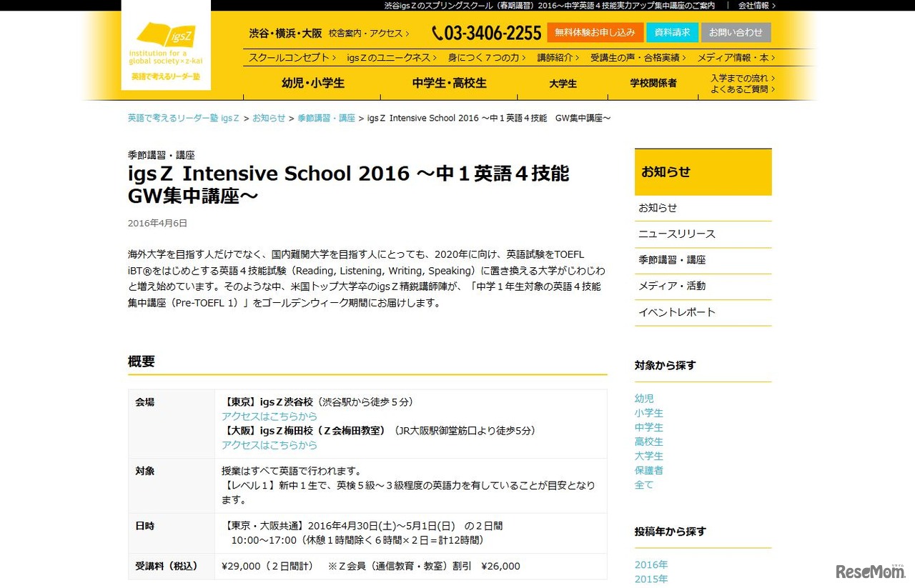Open よくあるご質問 link

point(743,89)
